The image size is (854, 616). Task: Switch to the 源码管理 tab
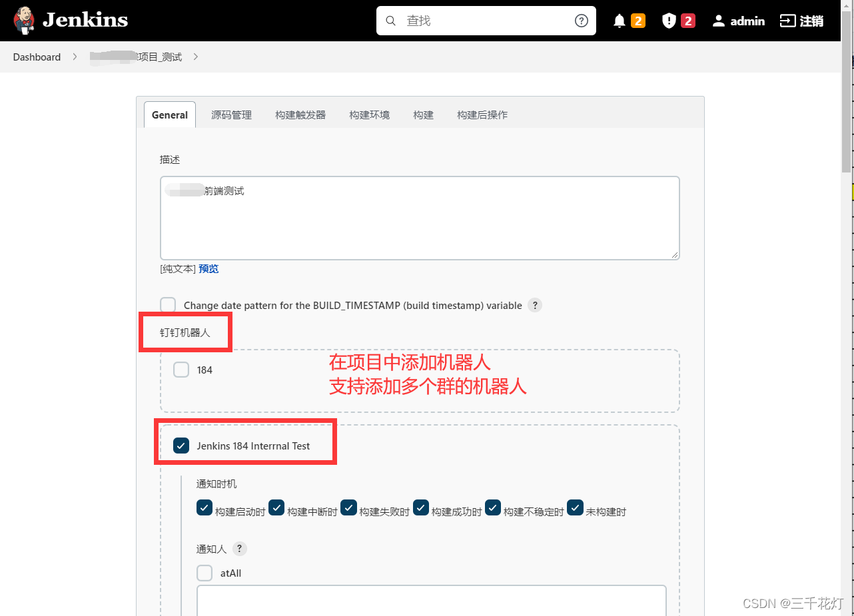click(x=231, y=115)
